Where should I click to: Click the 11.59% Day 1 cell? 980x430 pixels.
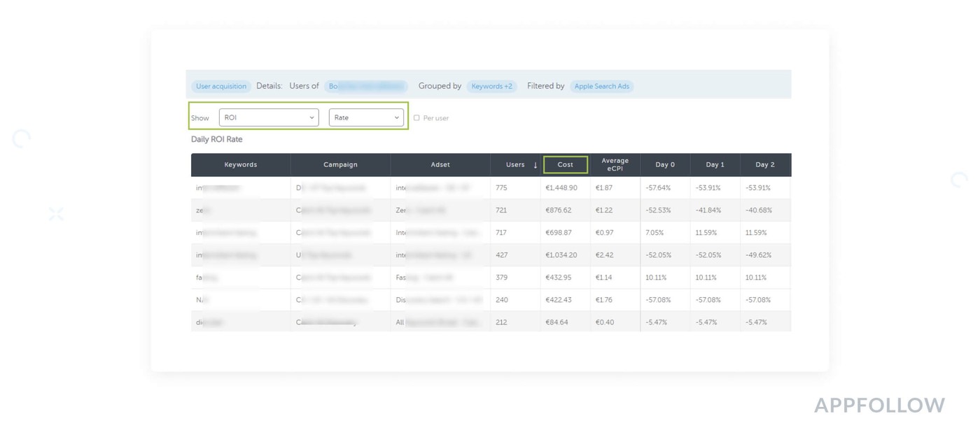pos(706,233)
